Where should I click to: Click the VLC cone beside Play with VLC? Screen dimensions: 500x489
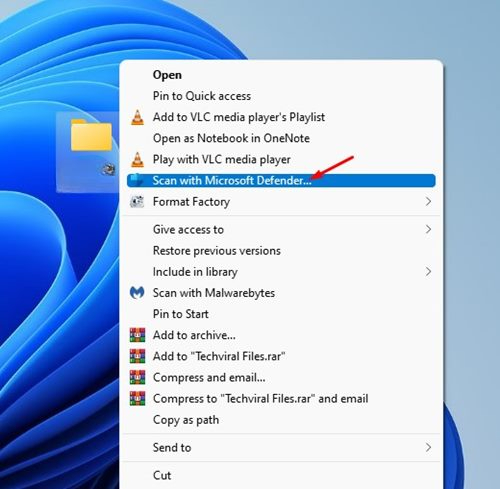pyautogui.click(x=137, y=159)
